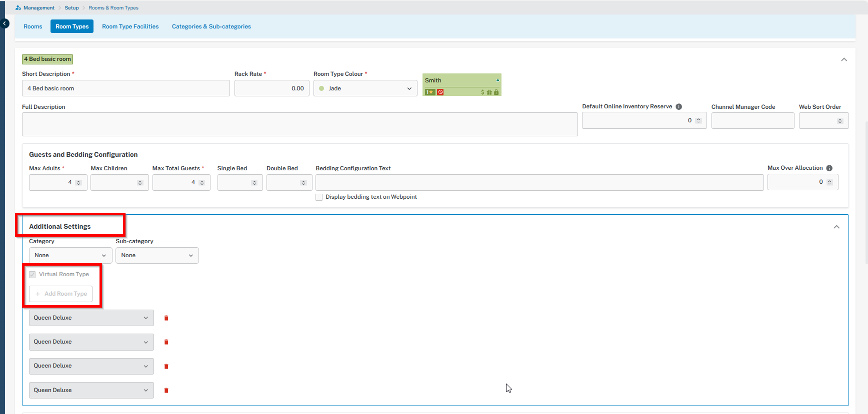The height and width of the screenshot is (414, 868).
Task: Open Rooms & Room Types breadcrumb
Action: click(113, 8)
